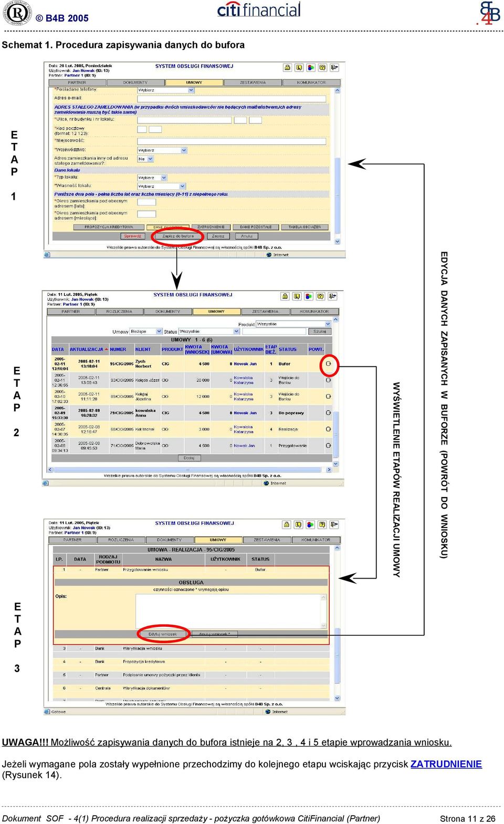This screenshot has width=504, height=824.
Task: Click the 'PROPOZYCJA KREDYTOWA' step button
Action: [x=109, y=227]
